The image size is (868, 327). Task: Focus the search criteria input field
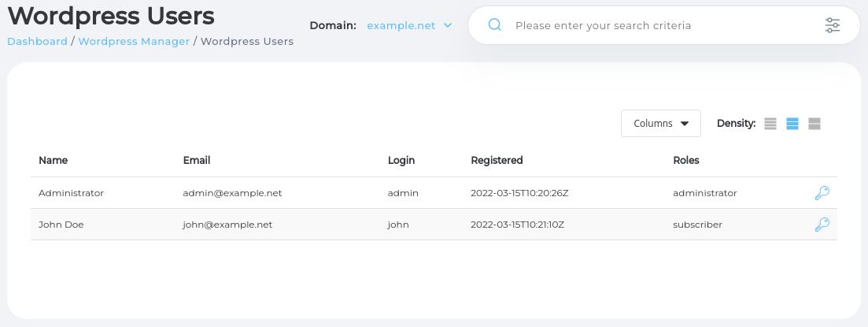click(661, 25)
